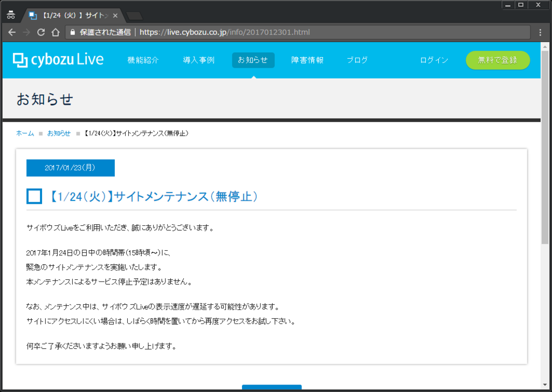Screen dimensions: 552x392
Task: Click the large お知らせ page heading
Action: (45, 99)
